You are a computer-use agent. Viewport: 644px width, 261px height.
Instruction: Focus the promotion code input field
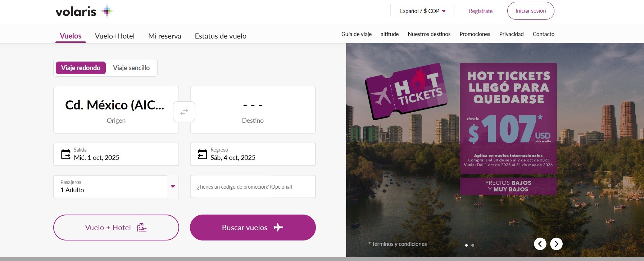click(x=253, y=186)
